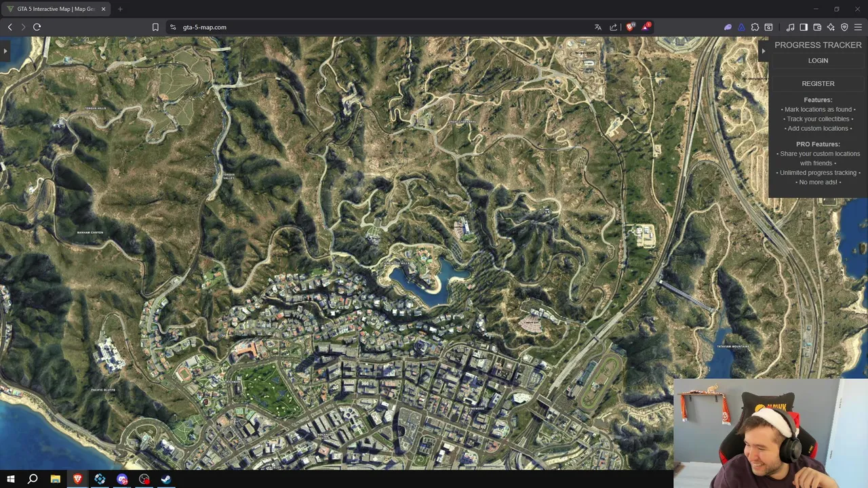Click the REGISTER button
Image resolution: width=868 pixels, height=488 pixels.
coord(818,83)
